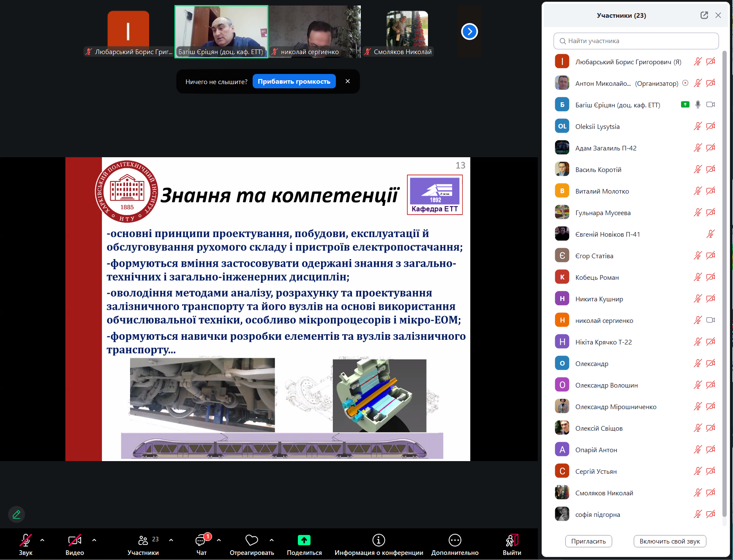
Task: Toggle camera icon for Любарський Борис Григорович
Action: coord(711,62)
